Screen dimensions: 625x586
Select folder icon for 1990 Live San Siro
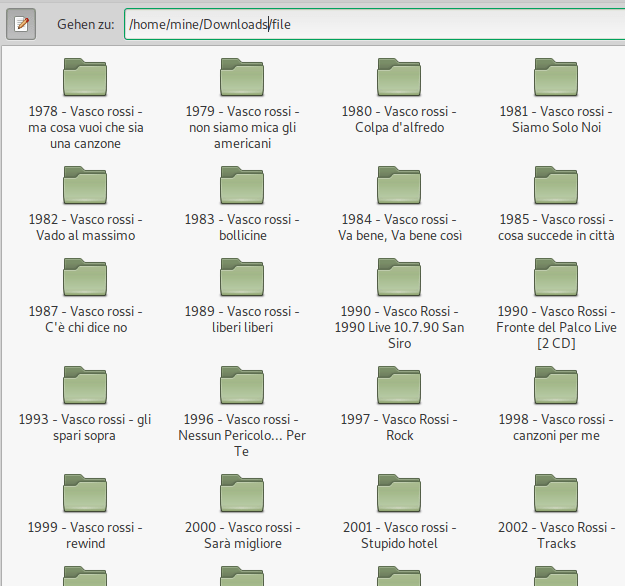[x=399, y=277]
